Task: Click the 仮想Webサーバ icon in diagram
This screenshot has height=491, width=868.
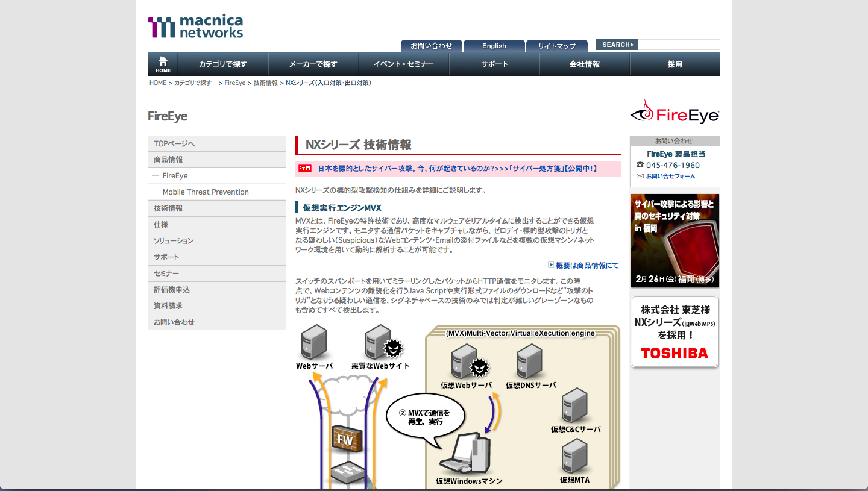Action: 470,361
